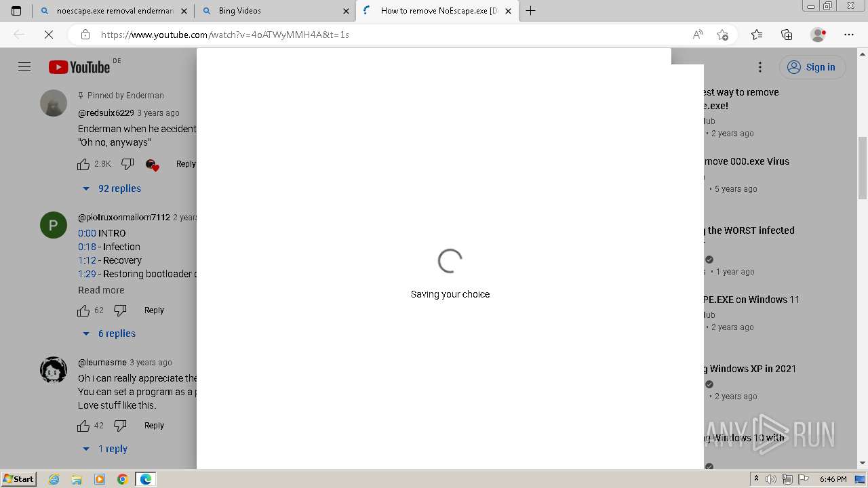Select Microsoft Edge in the taskbar

point(146,479)
